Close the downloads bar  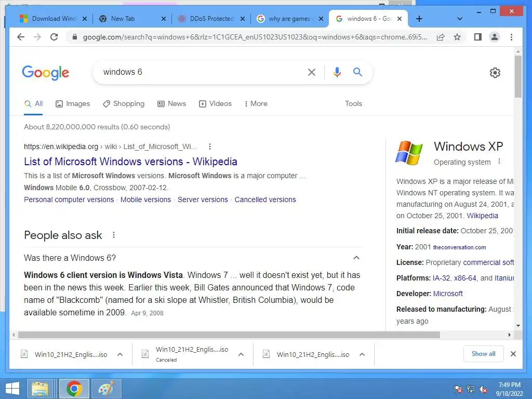click(x=513, y=354)
